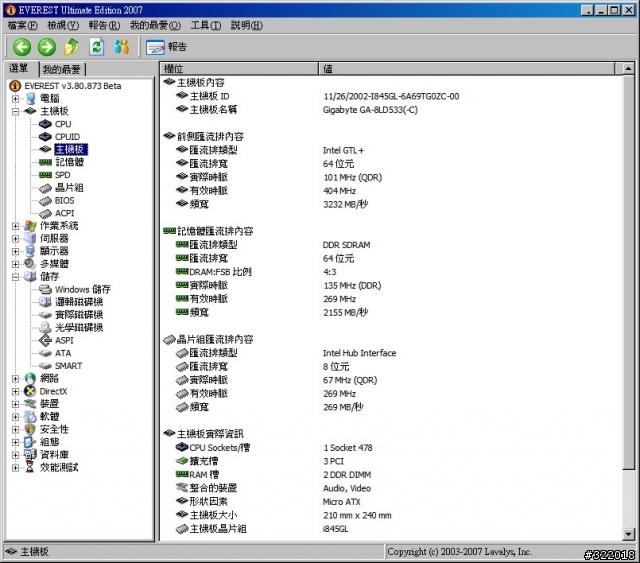Select the CPUID tree item

67,137
